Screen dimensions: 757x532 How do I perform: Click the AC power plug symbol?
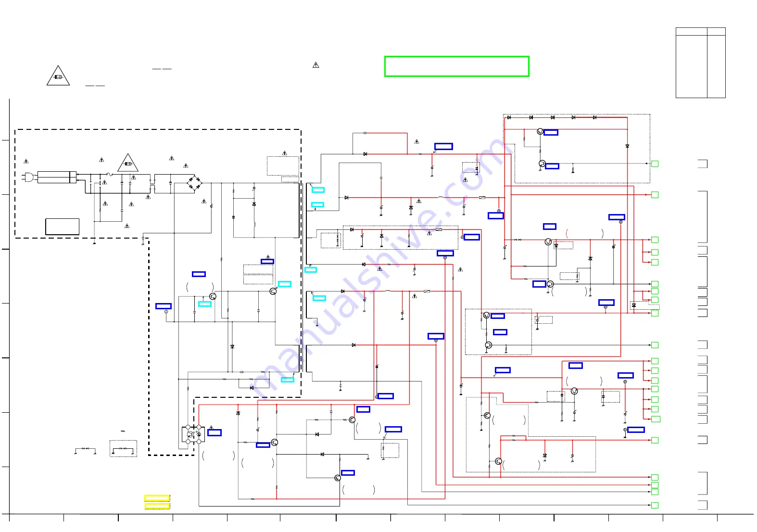coord(28,177)
